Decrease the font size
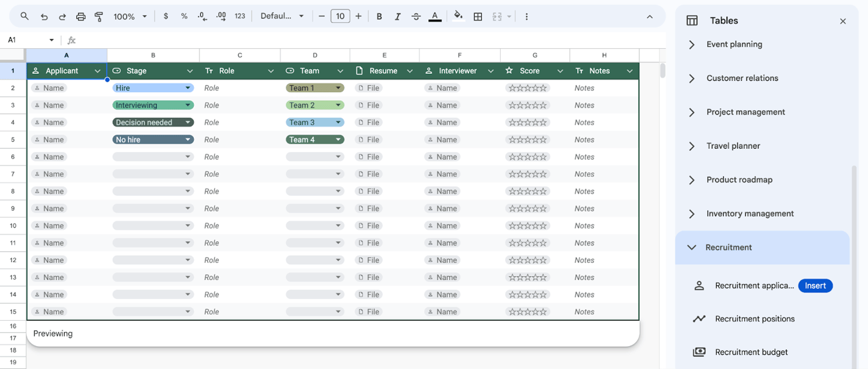868x369 pixels. point(322,17)
